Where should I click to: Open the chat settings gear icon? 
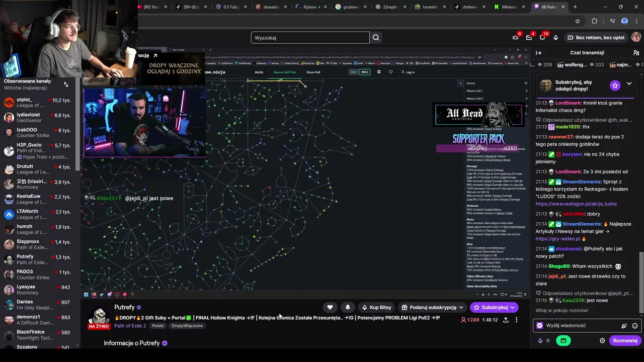pos(602,340)
